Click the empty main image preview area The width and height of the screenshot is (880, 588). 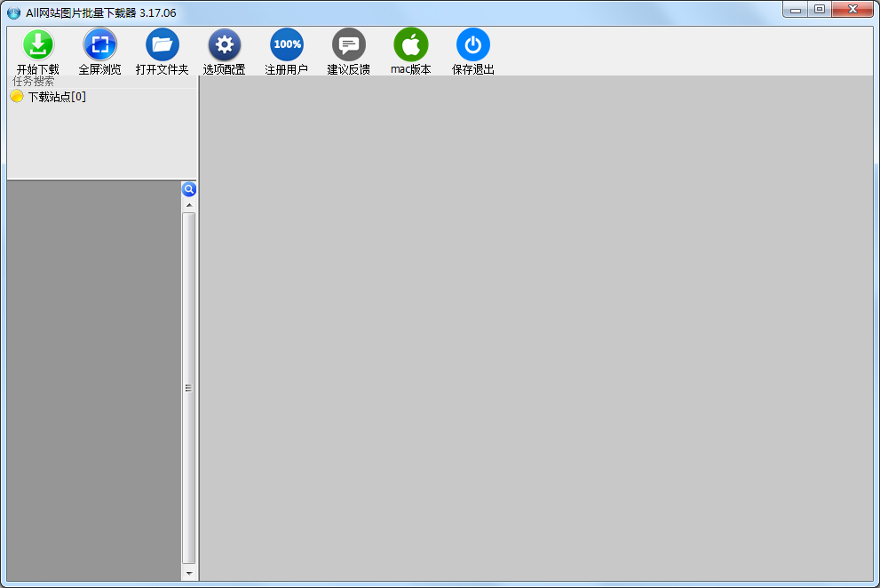535,329
